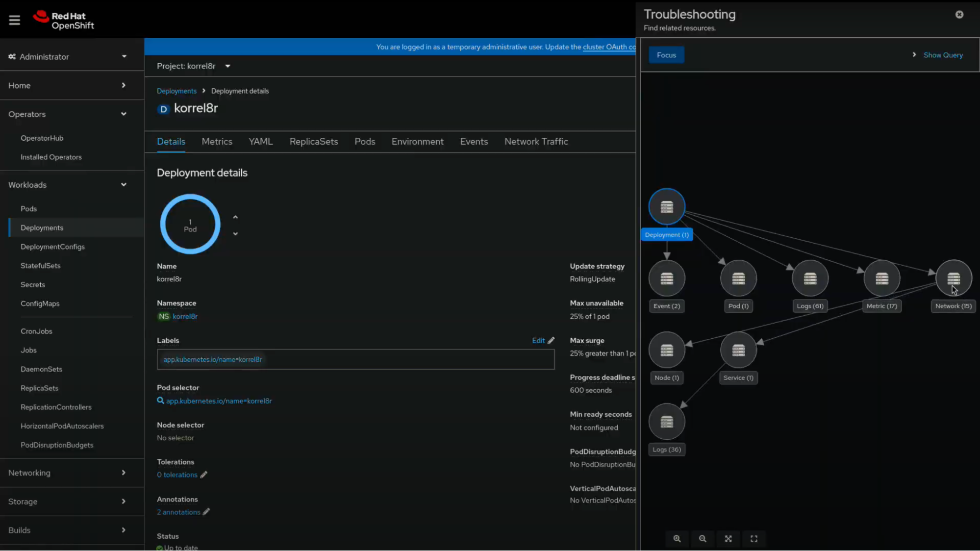Open the Project korrel8r dropdown
980x551 pixels.
coord(194,66)
